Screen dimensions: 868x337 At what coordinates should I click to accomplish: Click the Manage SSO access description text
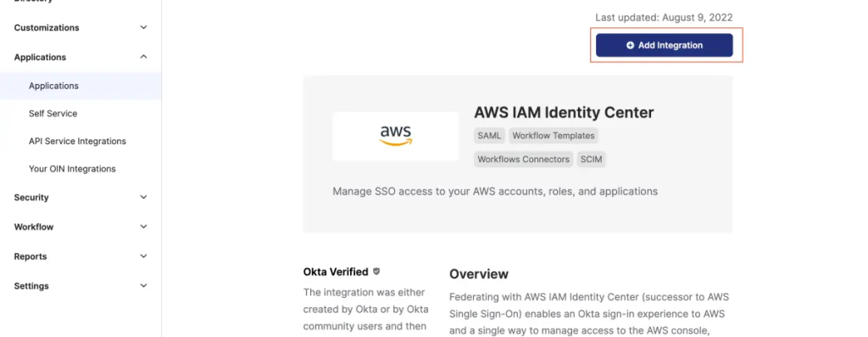point(495,192)
